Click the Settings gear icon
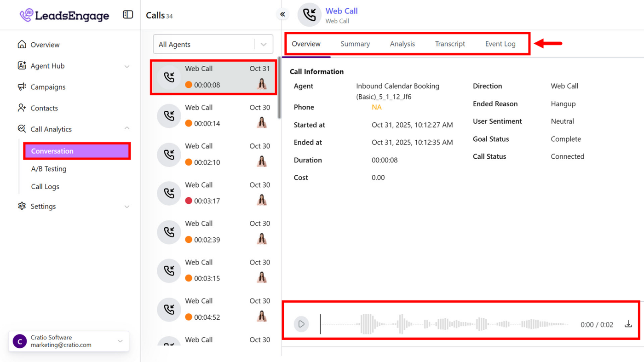The height and width of the screenshot is (362, 644). [x=22, y=206]
